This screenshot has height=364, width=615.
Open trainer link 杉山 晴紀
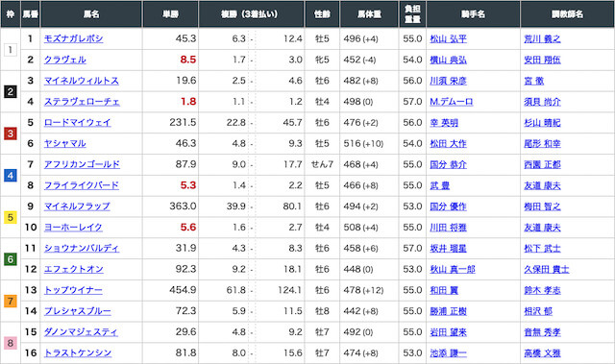tap(542, 123)
